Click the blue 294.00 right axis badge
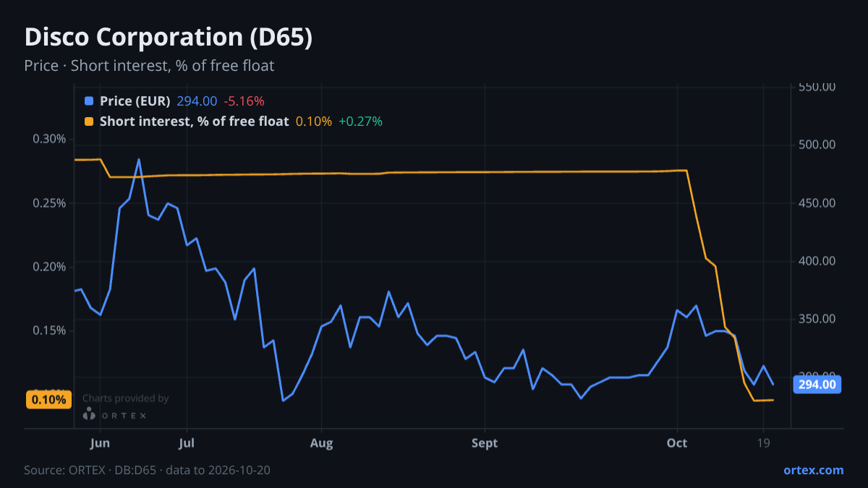 818,385
